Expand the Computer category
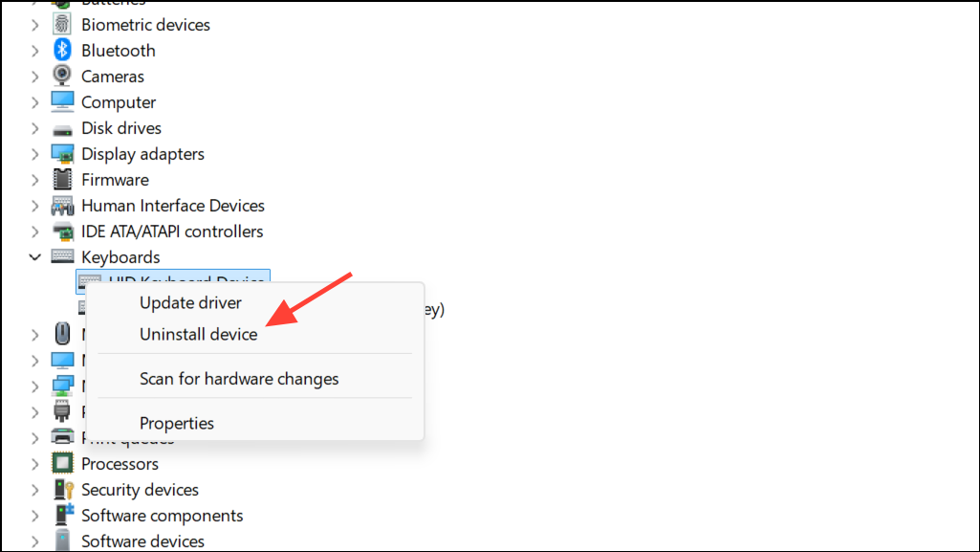 point(35,102)
